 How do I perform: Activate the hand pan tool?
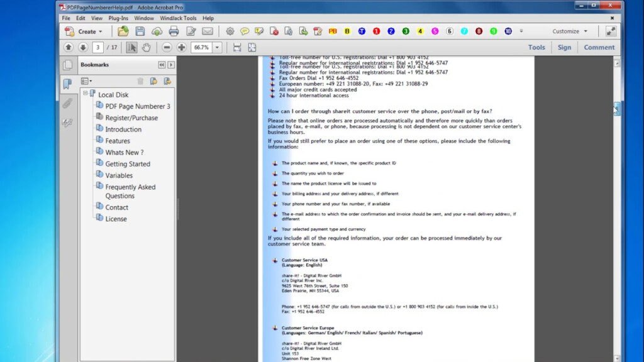click(146, 47)
